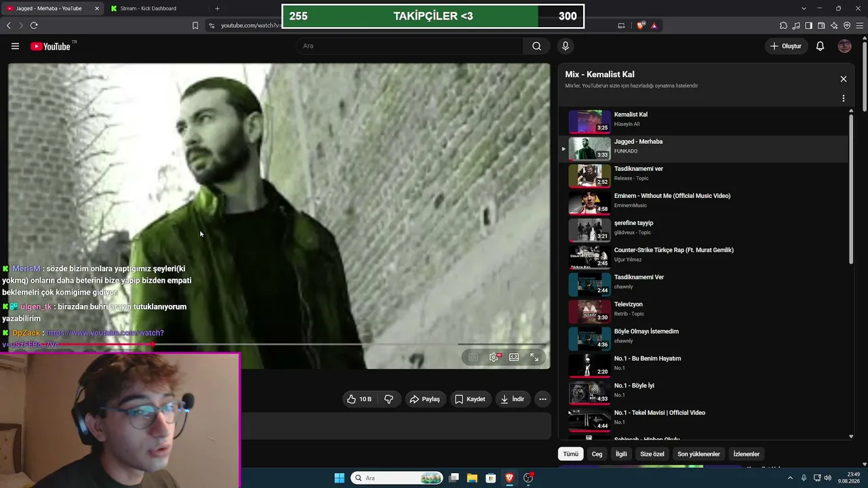Open Brave Shields lion icon
This screenshot has height=488, width=868.
641,26
